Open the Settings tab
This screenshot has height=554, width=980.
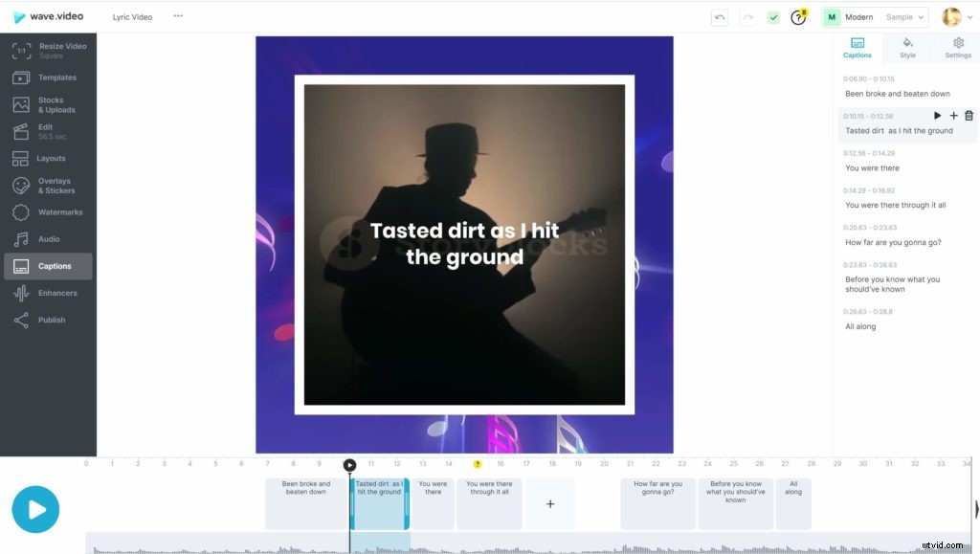coord(958,48)
